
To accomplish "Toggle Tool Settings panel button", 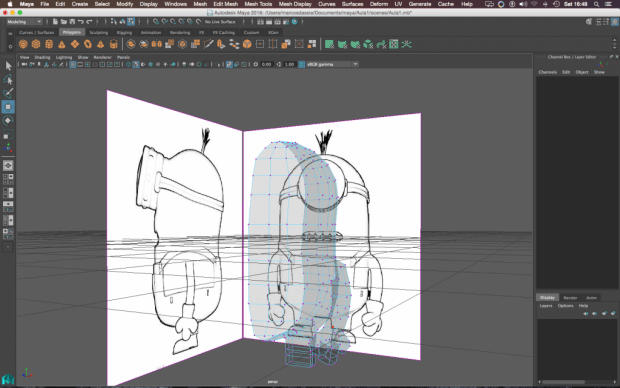I will coord(606,22).
